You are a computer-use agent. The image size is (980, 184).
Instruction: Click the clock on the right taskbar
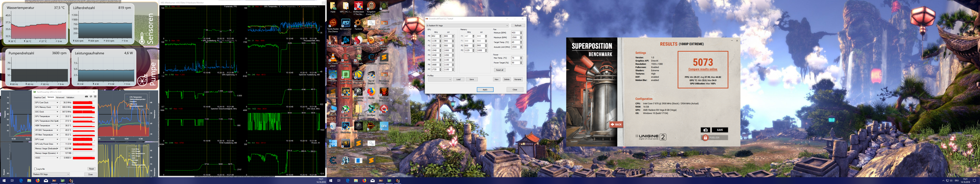coord(965,181)
